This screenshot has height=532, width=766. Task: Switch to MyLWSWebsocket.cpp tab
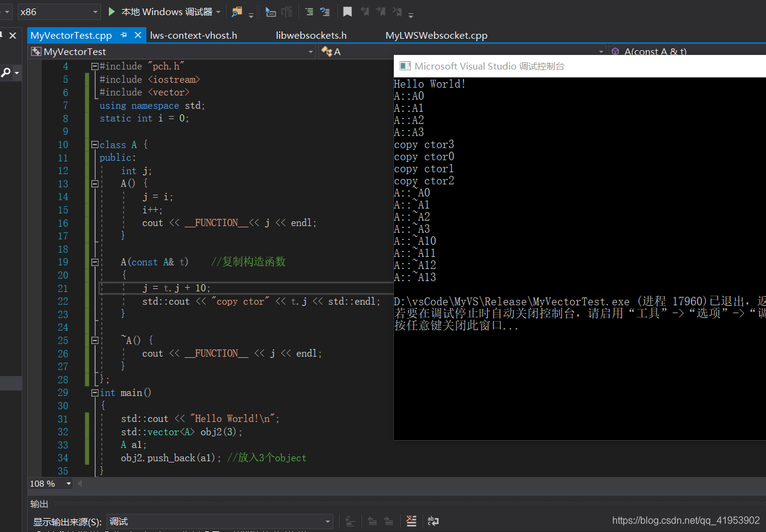coord(436,35)
